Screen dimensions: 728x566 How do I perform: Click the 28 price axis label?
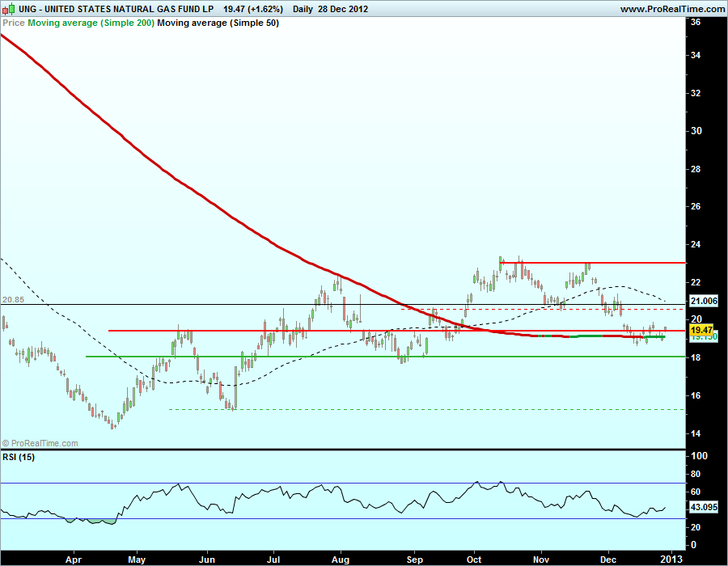696,169
